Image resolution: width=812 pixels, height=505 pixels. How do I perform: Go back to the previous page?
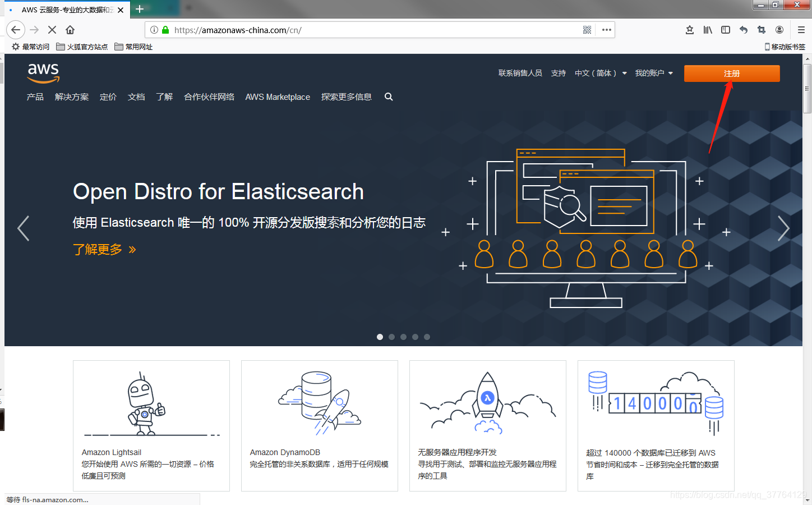click(16, 30)
